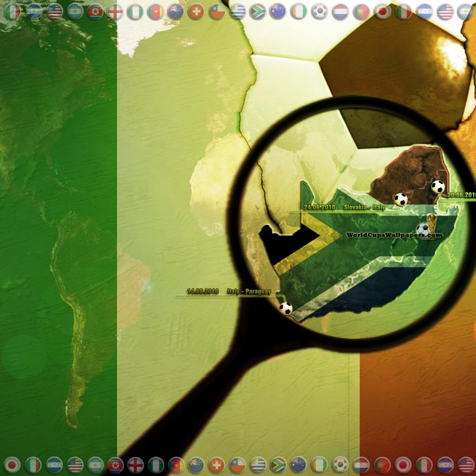
Task: Select the Switzerland flag in the top row
Action: click(x=196, y=12)
